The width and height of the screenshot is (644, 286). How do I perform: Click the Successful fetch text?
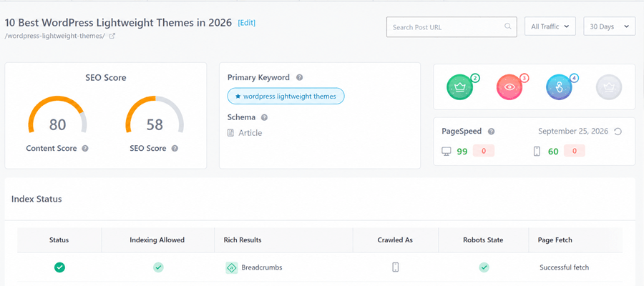[x=565, y=267]
